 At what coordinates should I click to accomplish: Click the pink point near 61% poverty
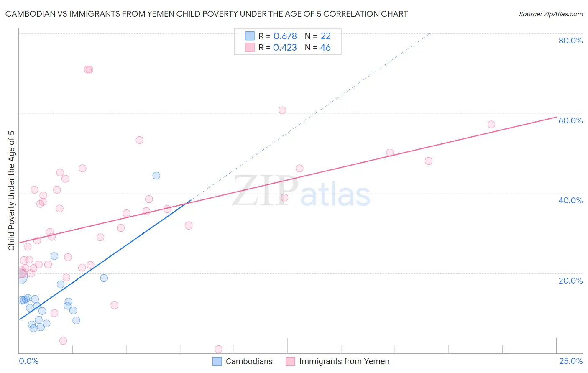[x=282, y=110]
